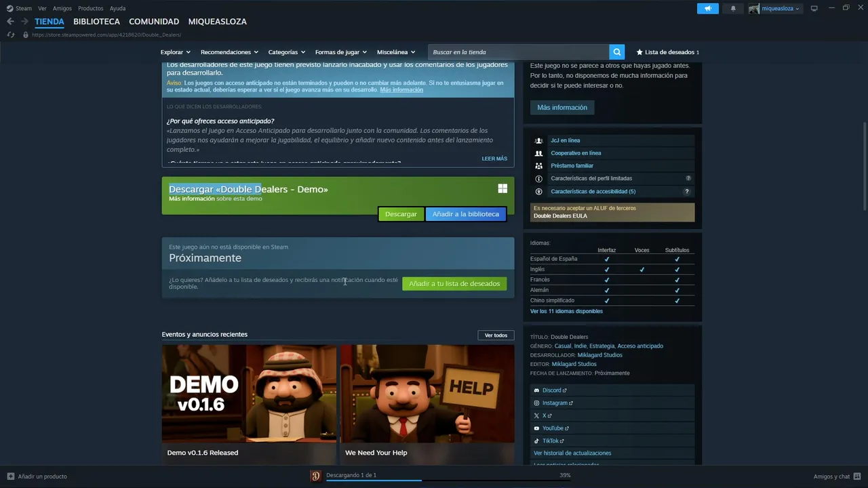
Task: Switch to Big Picture display mode icon
Action: (x=814, y=8)
